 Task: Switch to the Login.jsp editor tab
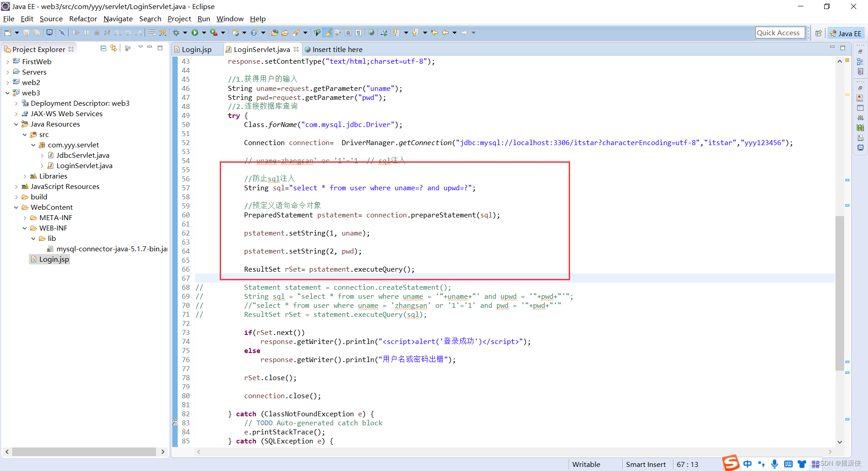tap(197, 49)
